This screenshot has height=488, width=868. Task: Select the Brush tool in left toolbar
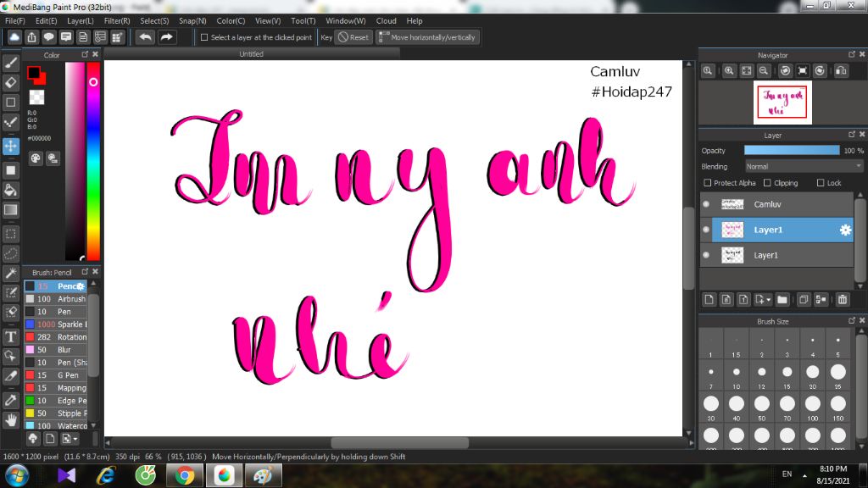10,63
